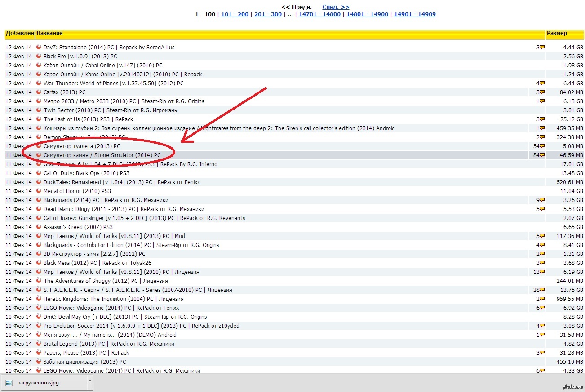Open World of Tanks Лицензия torrent title

(x=121, y=272)
